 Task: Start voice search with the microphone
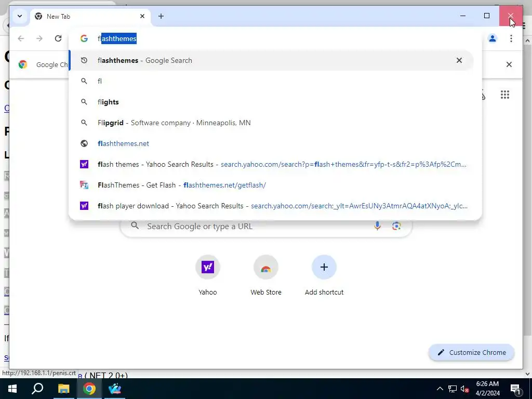377,226
